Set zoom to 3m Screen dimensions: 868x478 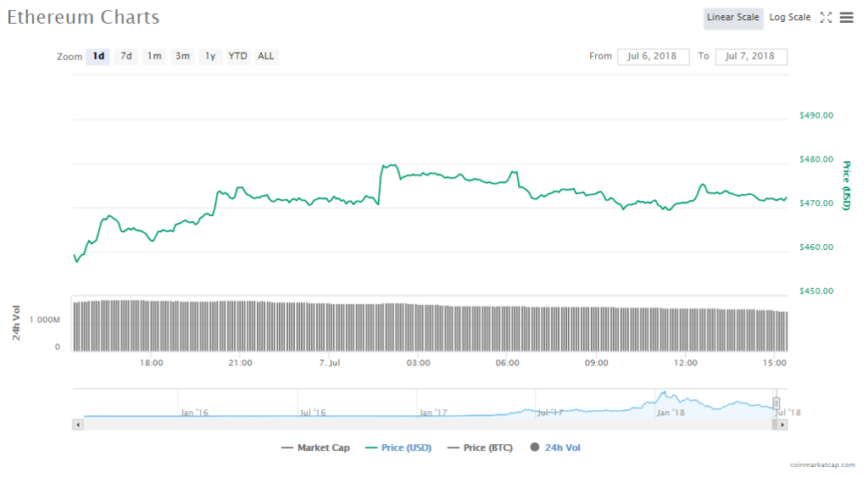[182, 57]
